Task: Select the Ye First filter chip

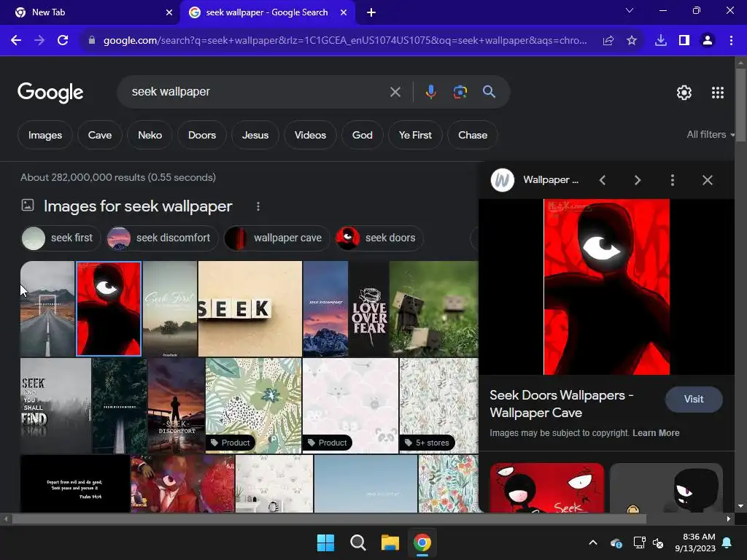Action: (x=415, y=135)
